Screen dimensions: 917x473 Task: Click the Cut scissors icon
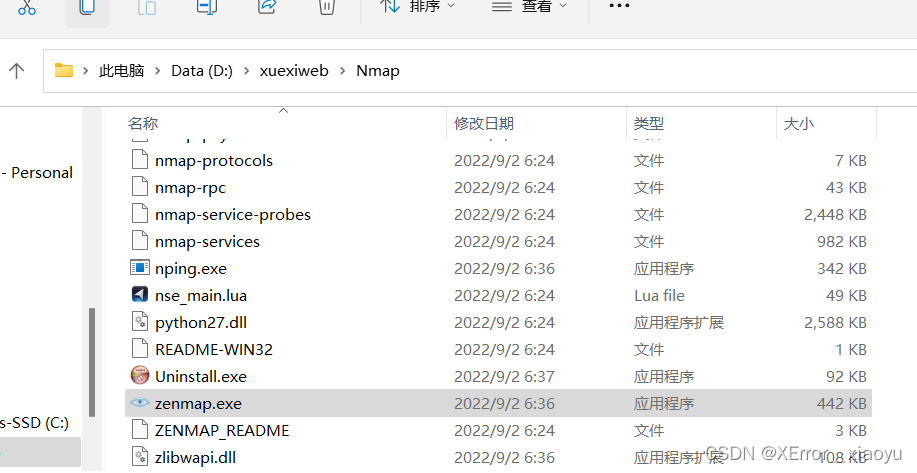pyautogui.click(x=26, y=6)
